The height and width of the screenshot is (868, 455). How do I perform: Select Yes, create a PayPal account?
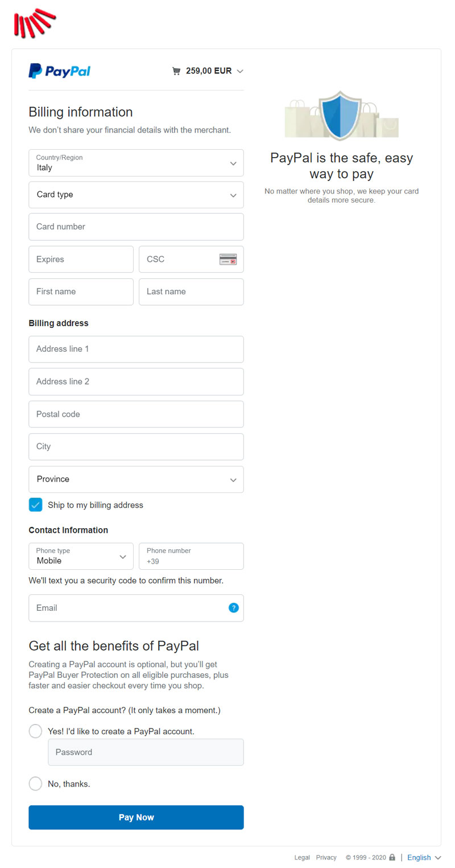pyautogui.click(x=35, y=731)
